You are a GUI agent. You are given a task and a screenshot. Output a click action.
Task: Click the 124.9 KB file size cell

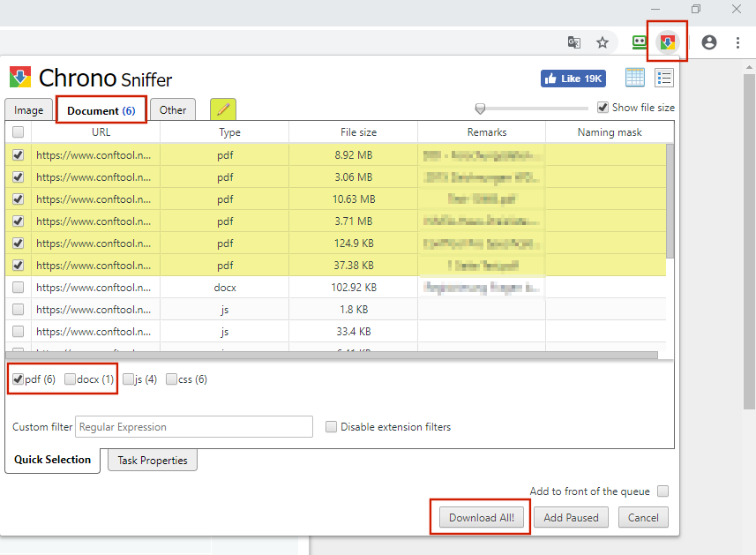(354, 244)
